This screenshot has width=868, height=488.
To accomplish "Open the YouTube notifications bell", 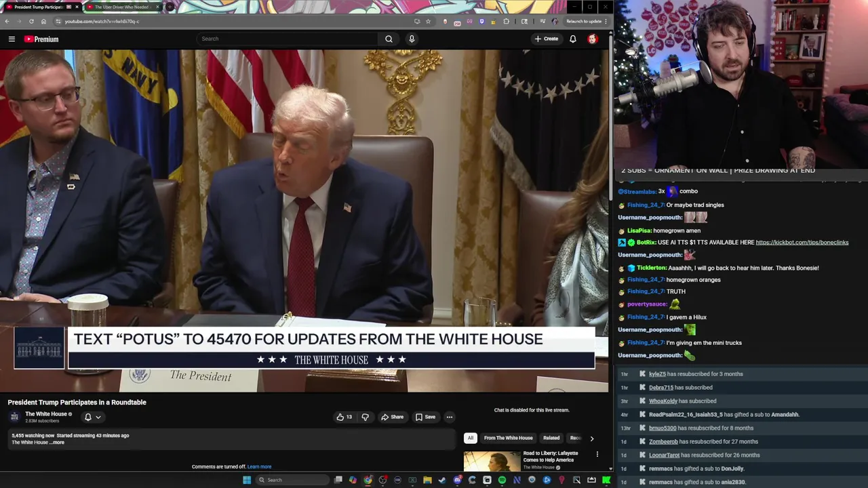I will pyautogui.click(x=573, y=39).
